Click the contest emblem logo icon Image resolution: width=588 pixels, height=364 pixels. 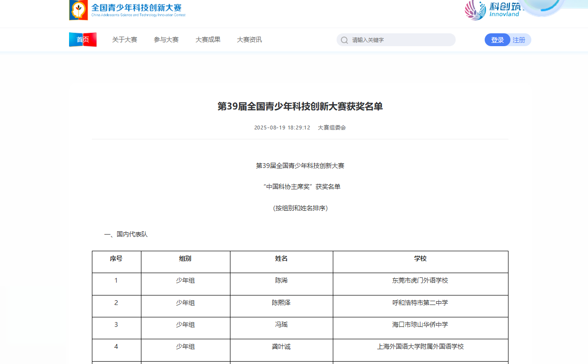[x=79, y=10]
